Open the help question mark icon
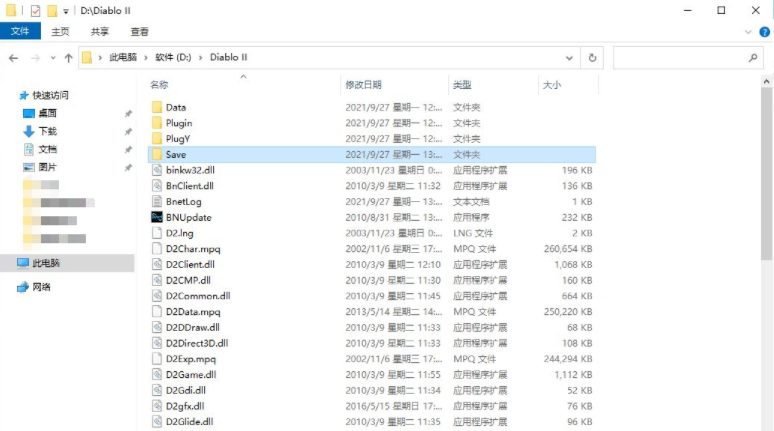This screenshot has width=774, height=431. 765,32
